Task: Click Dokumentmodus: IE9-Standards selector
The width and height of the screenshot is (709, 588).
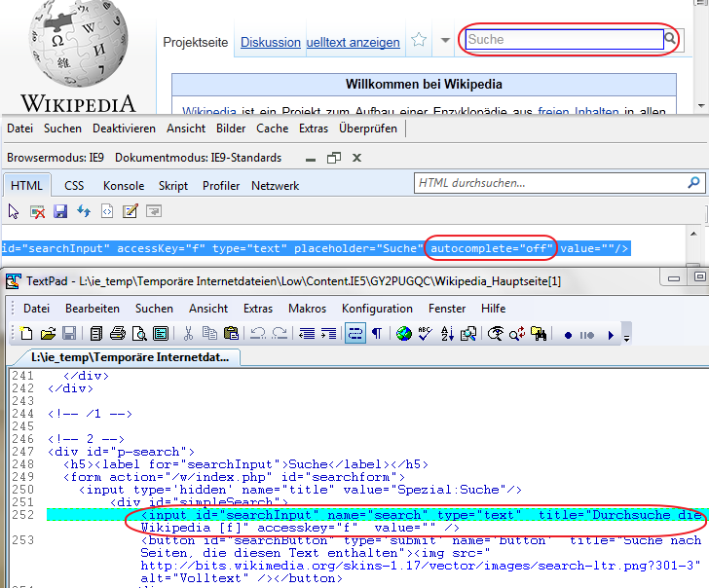Action: tap(198, 158)
